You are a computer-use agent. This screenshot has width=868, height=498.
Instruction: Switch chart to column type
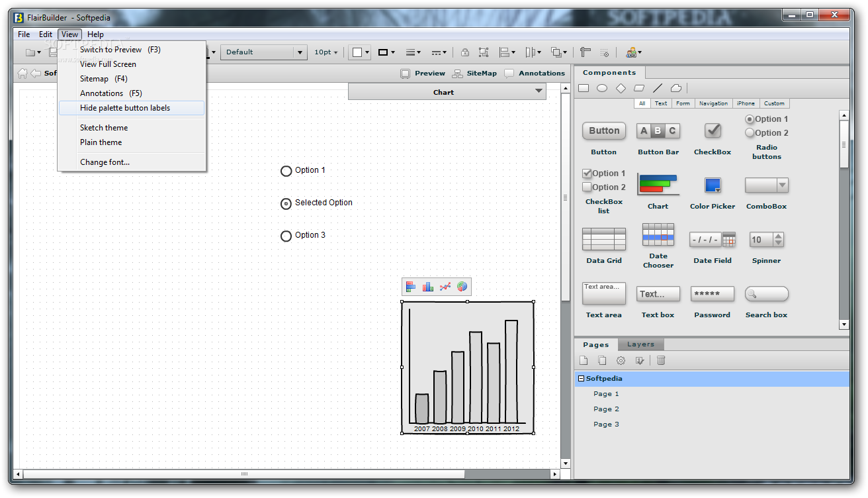pos(428,287)
